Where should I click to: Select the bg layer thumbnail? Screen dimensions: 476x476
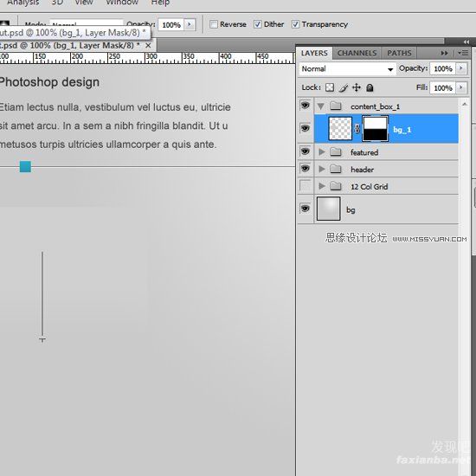329,209
